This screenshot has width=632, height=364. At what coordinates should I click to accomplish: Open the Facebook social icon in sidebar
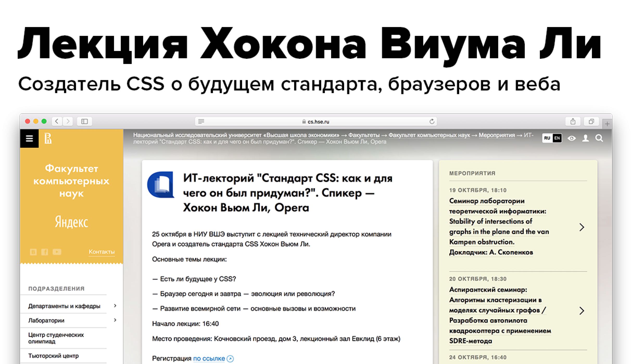(x=45, y=252)
